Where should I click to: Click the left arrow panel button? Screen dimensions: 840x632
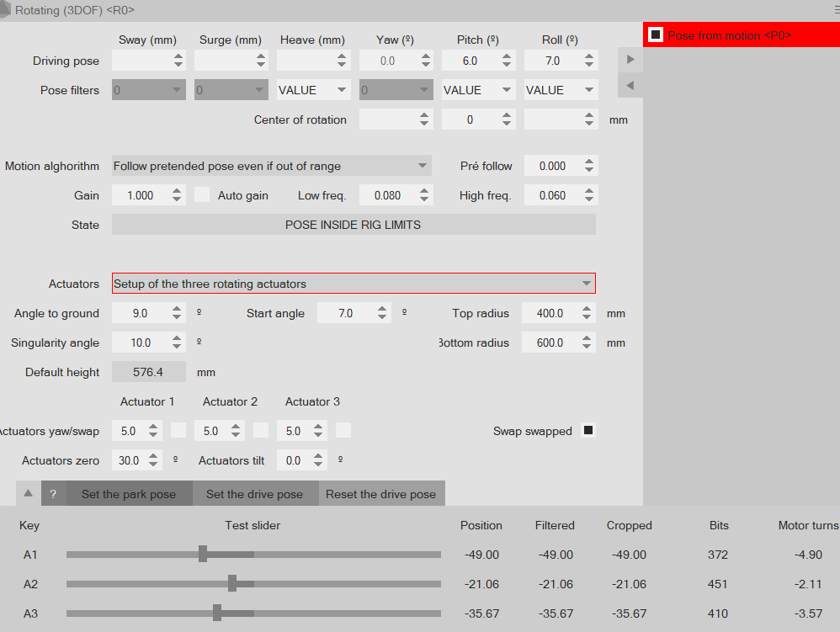coord(630,85)
